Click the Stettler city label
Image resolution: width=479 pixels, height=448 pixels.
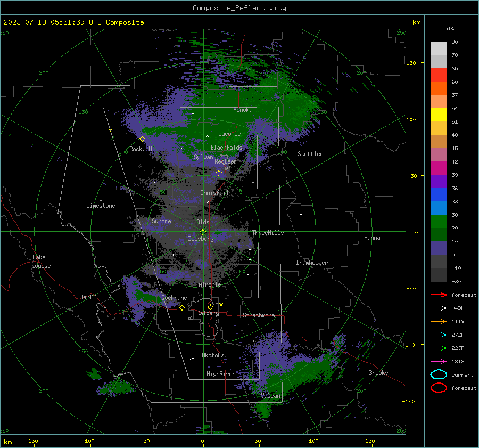point(310,154)
